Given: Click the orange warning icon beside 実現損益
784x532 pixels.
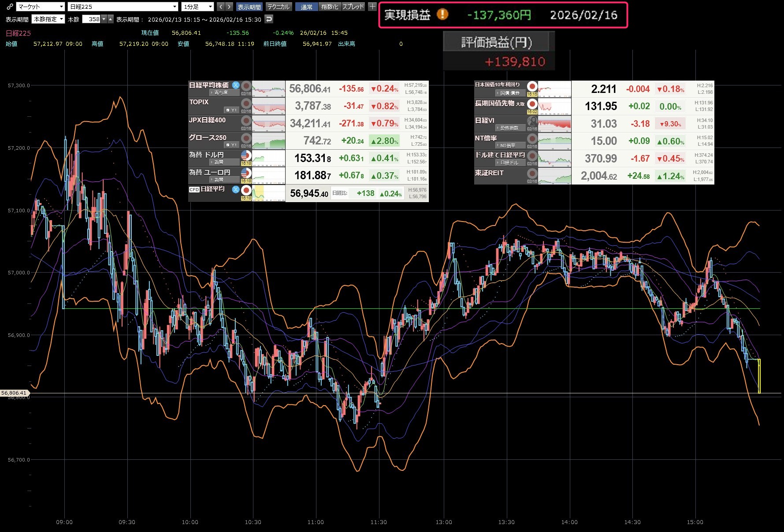Looking at the screenshot, I should click(x=442, y=15).
